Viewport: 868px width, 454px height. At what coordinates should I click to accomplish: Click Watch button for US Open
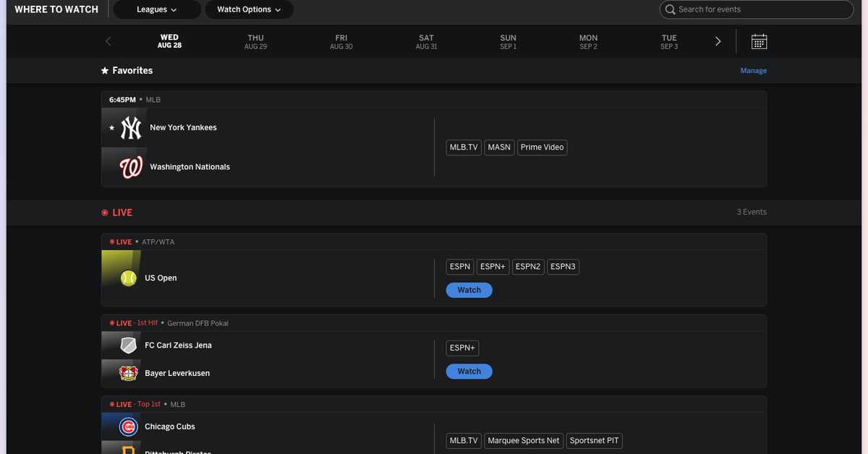(469, 290)
